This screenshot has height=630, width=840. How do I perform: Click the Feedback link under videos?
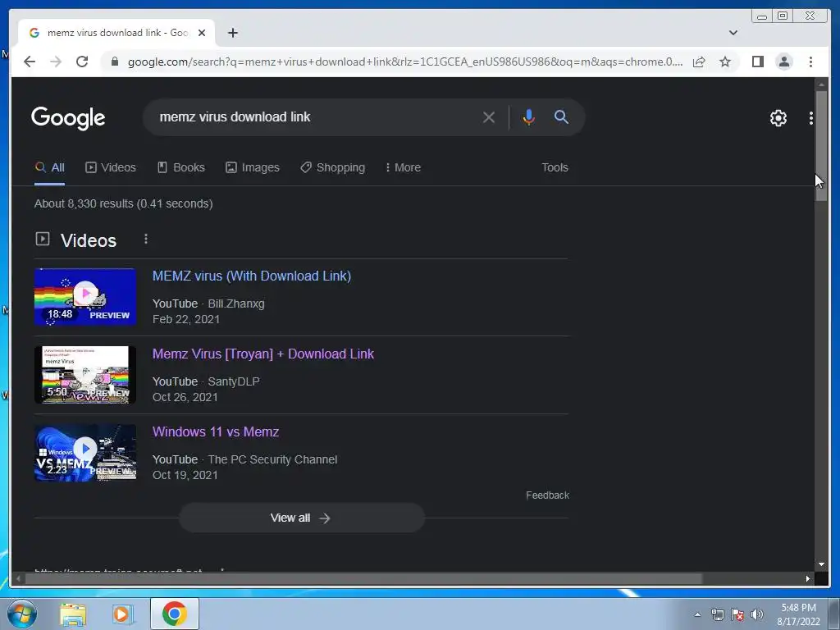point(547,495)
